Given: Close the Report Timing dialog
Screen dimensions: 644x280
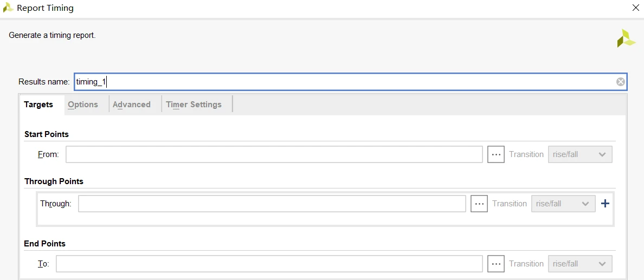Looking at the screenshot, I should (636, 8).
